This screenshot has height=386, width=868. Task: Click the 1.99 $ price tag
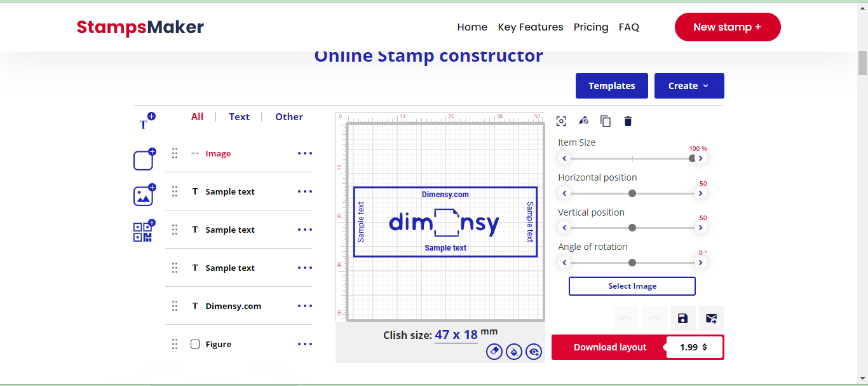(693, 347)
